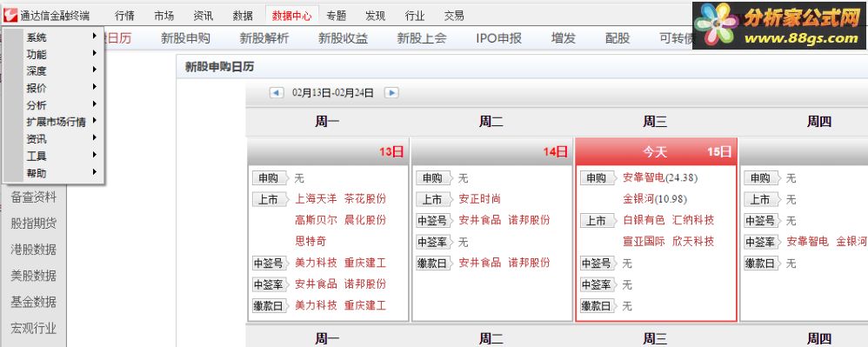Click 上市 button in the 13日 column
Screen dimensions: 868x347
270,199
